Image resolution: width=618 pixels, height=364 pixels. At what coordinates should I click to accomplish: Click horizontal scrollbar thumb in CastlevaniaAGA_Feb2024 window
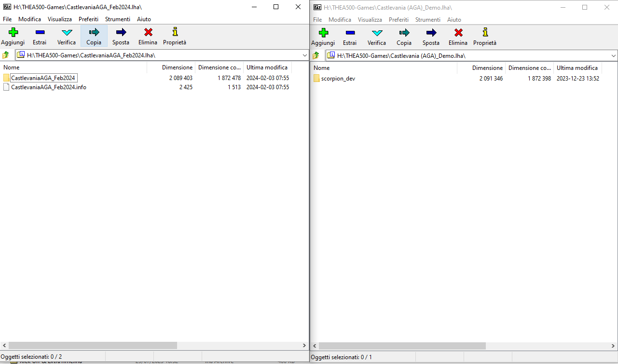click(93, 346)
